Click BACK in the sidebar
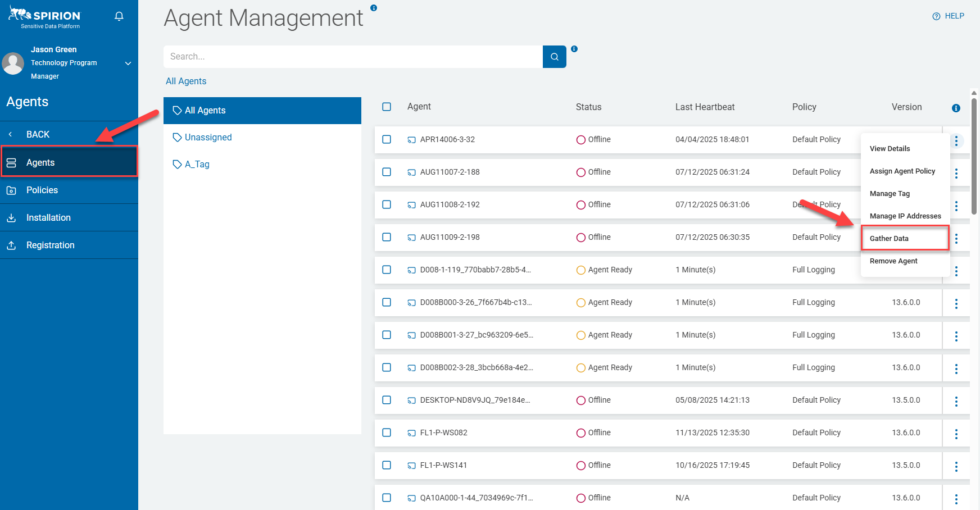 click(38, 134)
